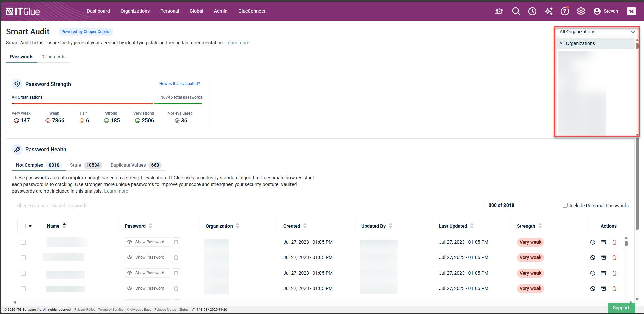Focus the filter columns search field
This screenshot has width=644, height=314.
click(247, 206)
